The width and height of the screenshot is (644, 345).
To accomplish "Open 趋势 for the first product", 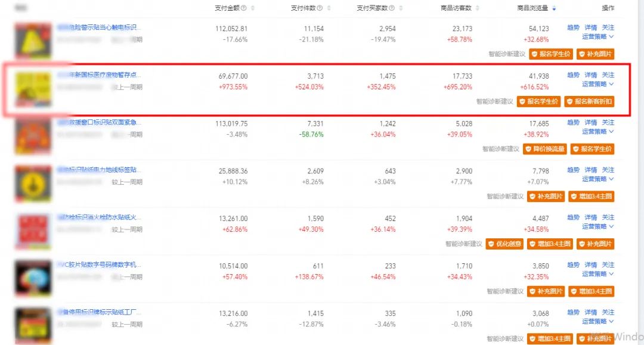I will [573, 28].
